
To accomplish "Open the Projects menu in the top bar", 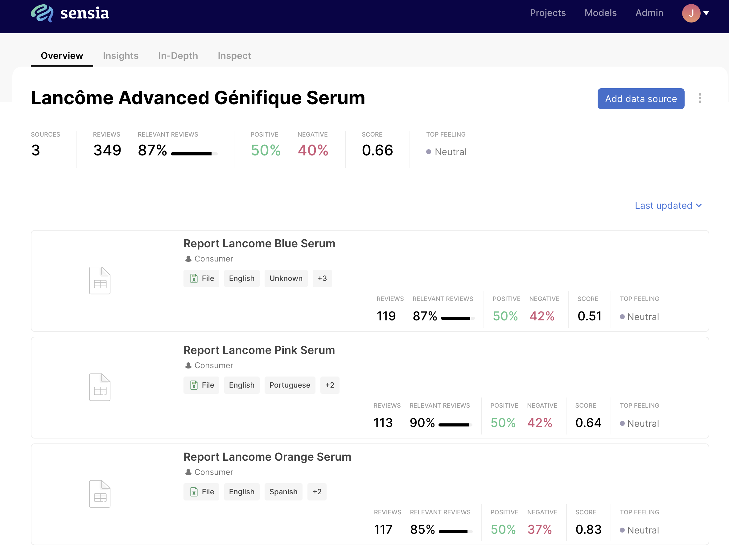I will [x=548, y=13].
